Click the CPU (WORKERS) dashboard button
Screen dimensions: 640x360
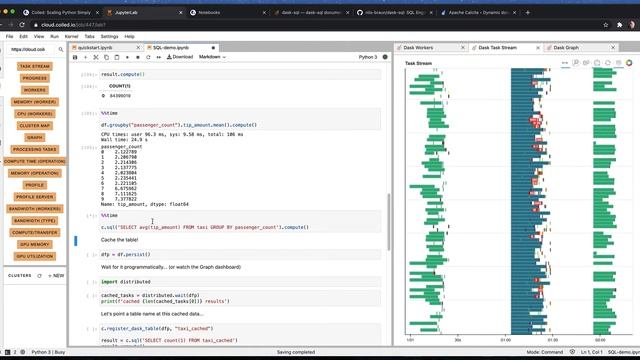tap(35, 113)
